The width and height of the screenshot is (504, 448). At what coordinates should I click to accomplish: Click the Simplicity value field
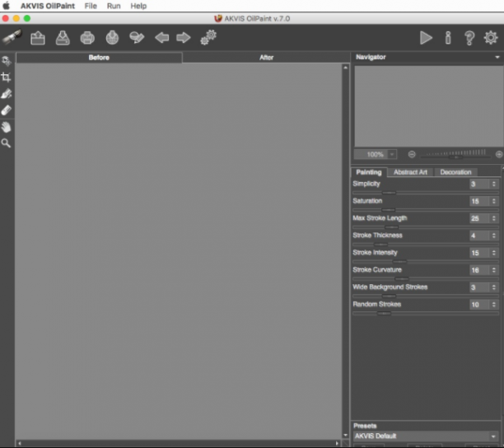pyautogui.click(x=479, y=184)
